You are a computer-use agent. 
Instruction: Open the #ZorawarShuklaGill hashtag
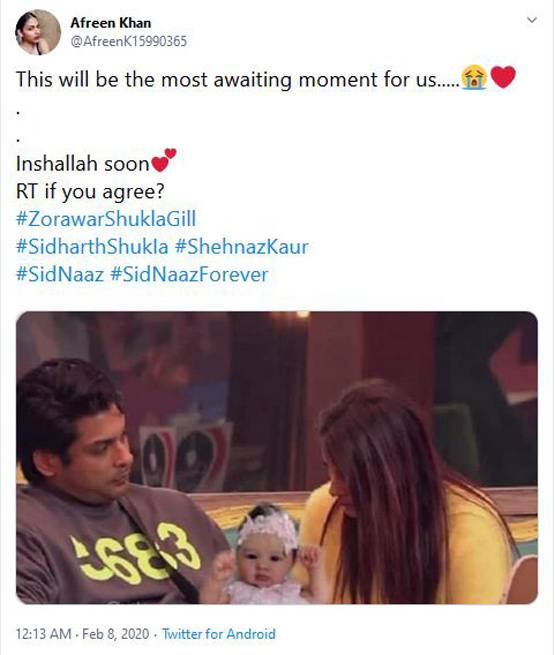pos(106,219)
